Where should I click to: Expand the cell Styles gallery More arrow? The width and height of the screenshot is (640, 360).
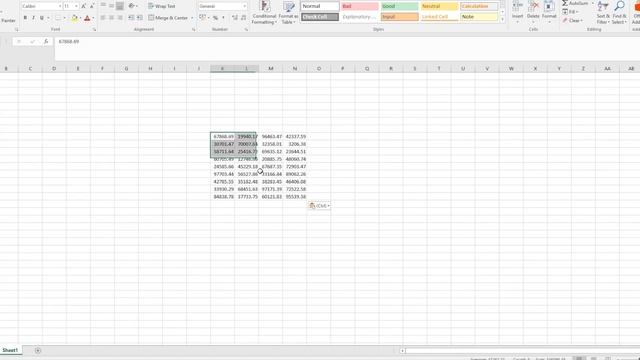pos(502,20)
